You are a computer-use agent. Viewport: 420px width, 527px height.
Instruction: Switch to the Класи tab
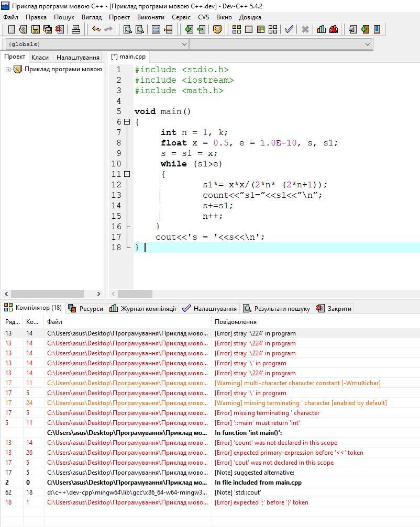click(x=40, y=58)
